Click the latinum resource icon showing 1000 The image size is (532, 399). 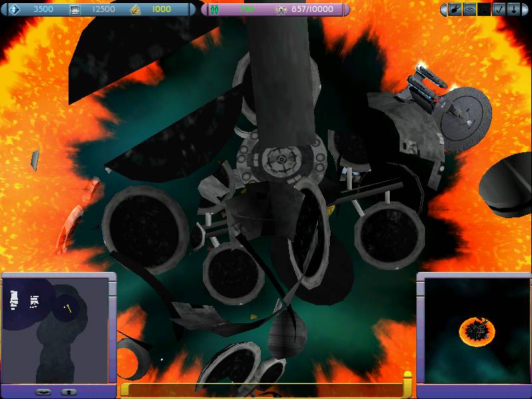[x=134, y=9]
